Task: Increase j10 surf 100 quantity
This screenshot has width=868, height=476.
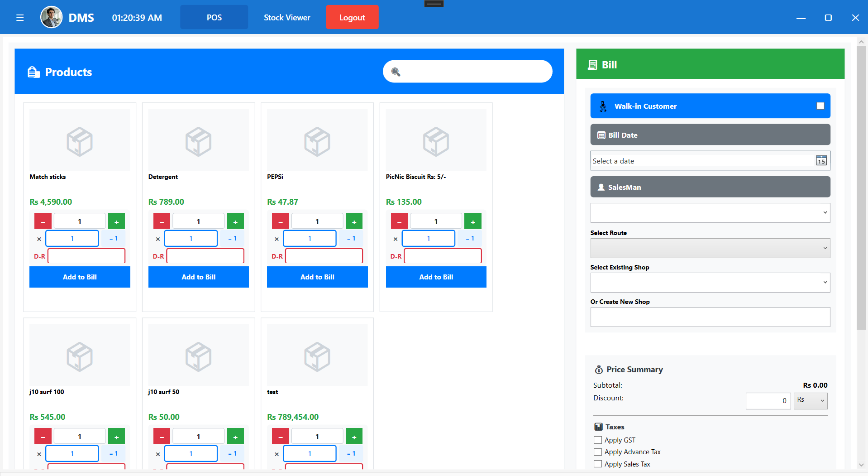Action: (x=116, y=436)
